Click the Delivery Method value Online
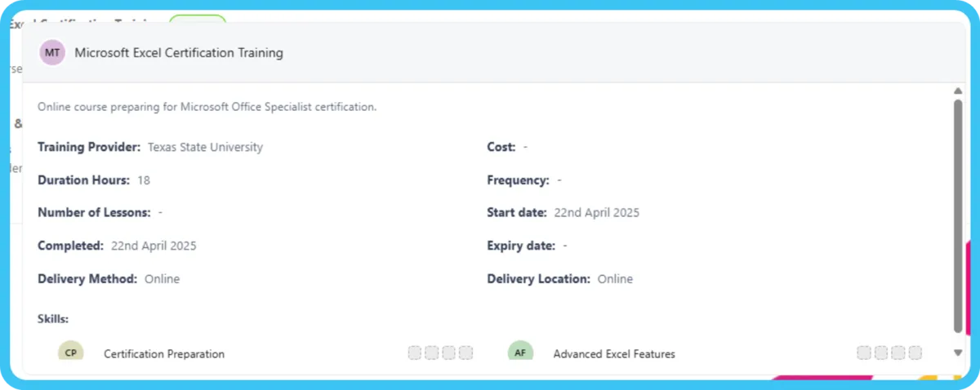980x390 pixels. point(162,279)
